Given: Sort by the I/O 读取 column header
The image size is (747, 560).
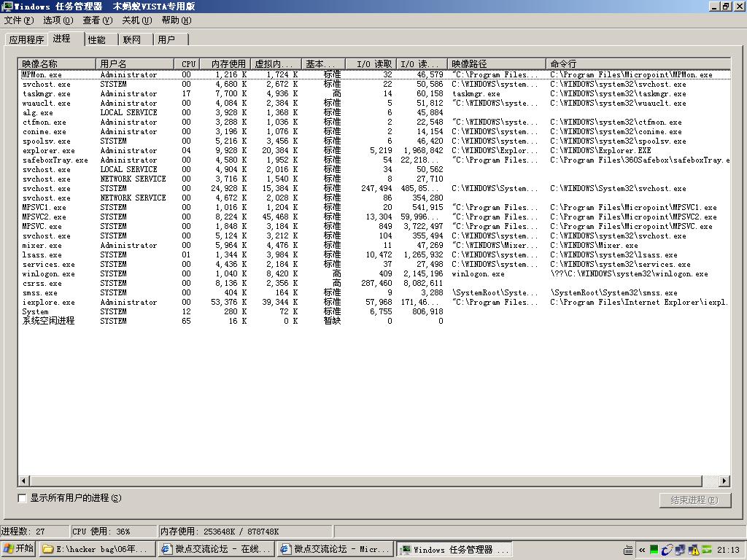Looking at the screenshot, I should [x=371, y=64].
